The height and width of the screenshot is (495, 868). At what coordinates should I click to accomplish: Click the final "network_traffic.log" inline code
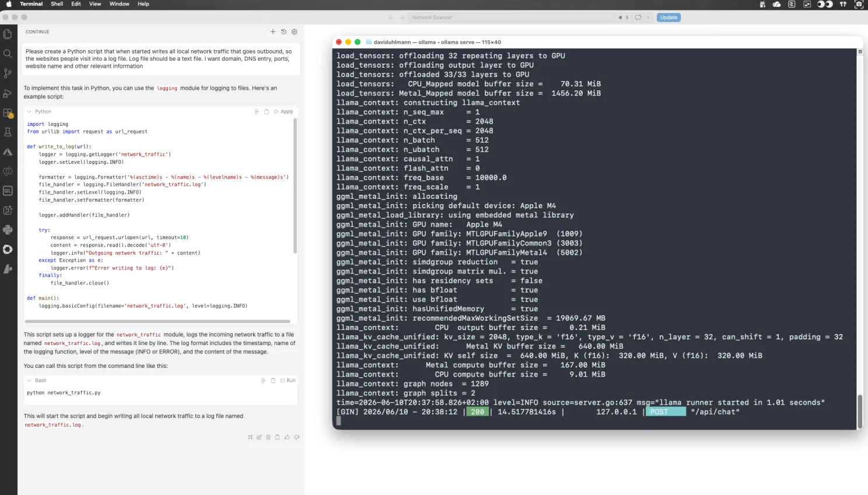click(54, 425)
